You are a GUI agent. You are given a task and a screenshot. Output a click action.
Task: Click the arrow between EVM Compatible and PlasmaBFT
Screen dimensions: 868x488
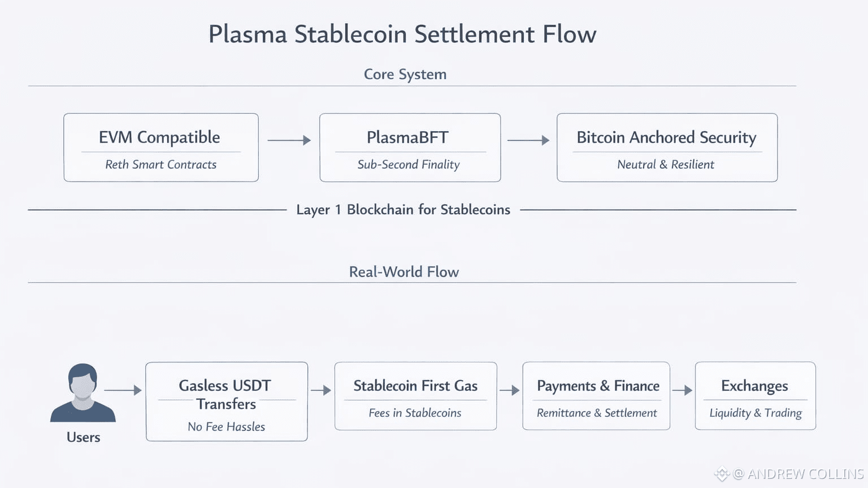289,140
